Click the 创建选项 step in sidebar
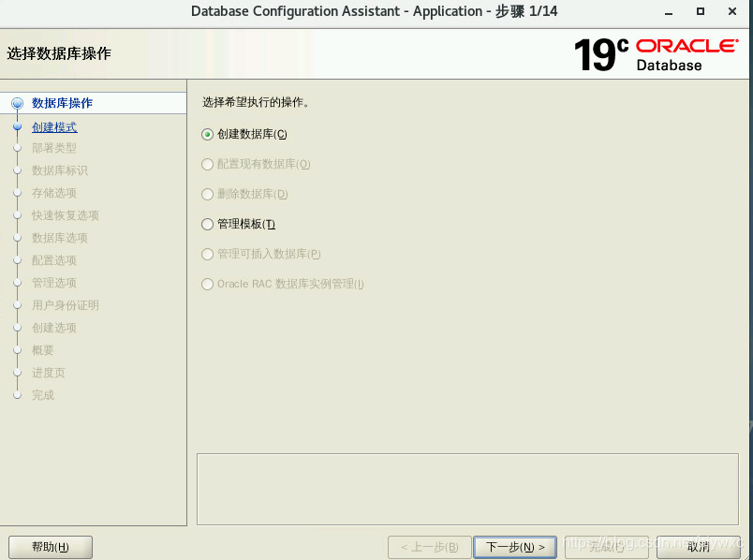 click(53, 328)
